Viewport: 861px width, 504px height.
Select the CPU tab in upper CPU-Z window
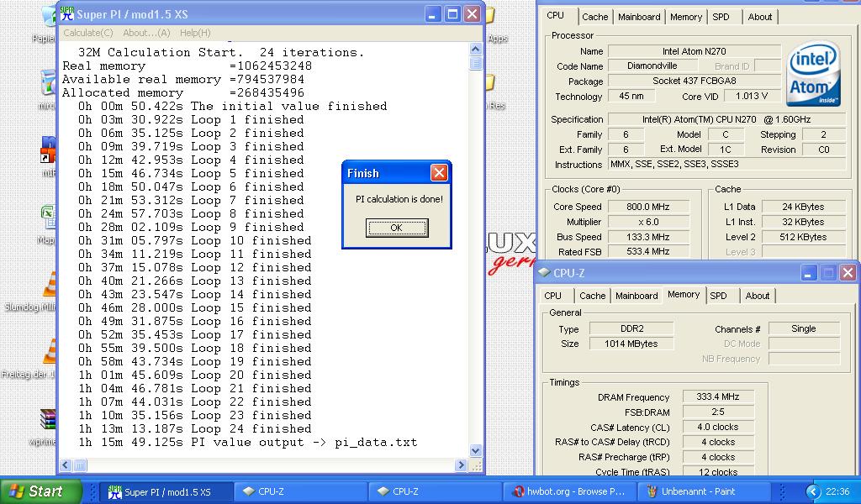[555, 16]
